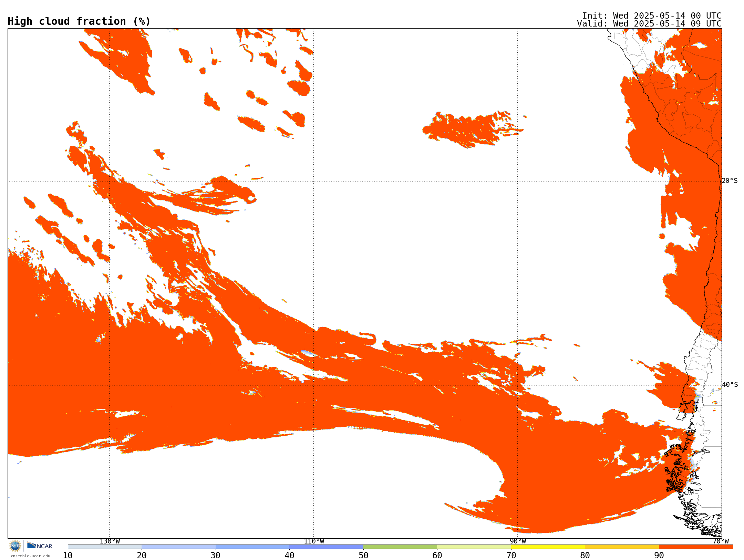Image resolution: width=744 pixels, height=560 pixels.
Task: Click the colorbar tick label 60
Action: click(x=437, y=556)
